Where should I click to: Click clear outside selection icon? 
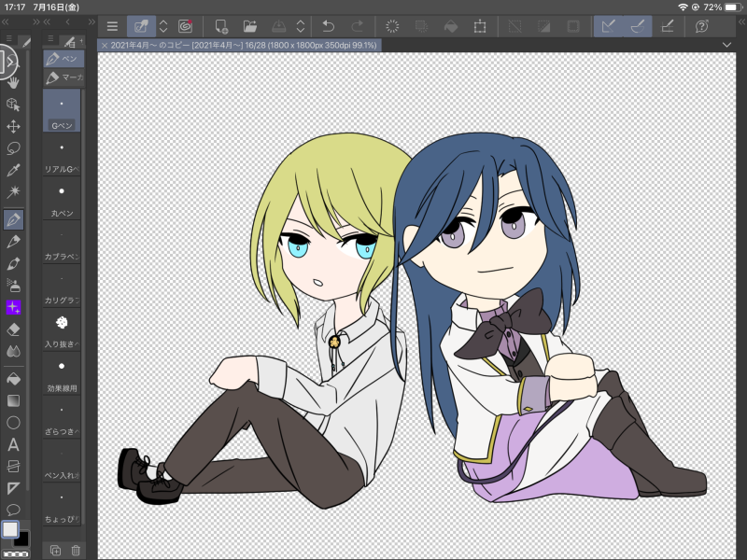(x=421, y=26)
